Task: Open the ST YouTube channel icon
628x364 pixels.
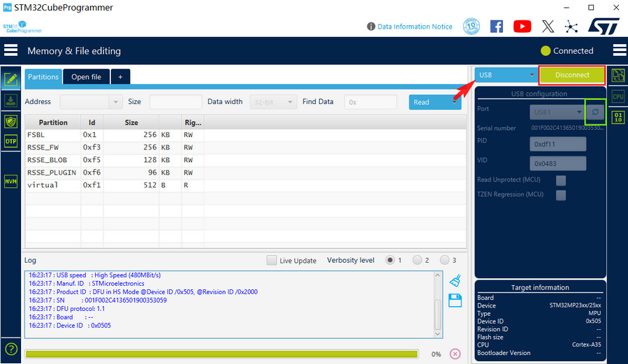Action: coord(523,27)
